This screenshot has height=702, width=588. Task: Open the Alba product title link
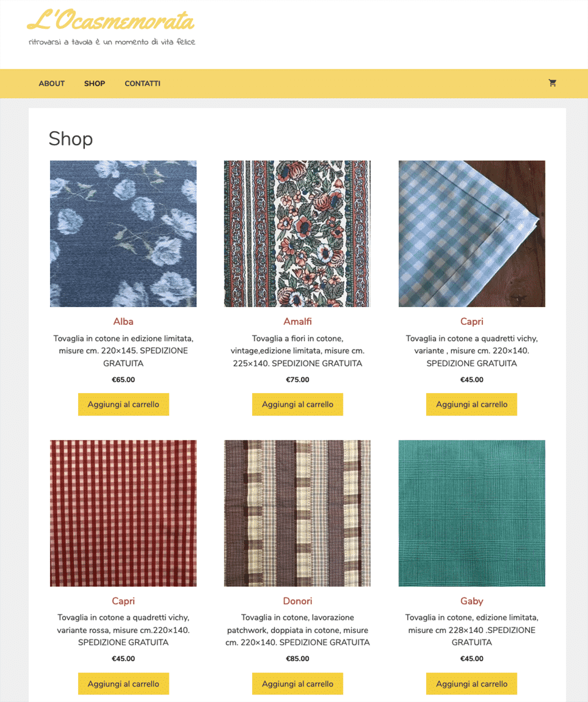[123, 321]
